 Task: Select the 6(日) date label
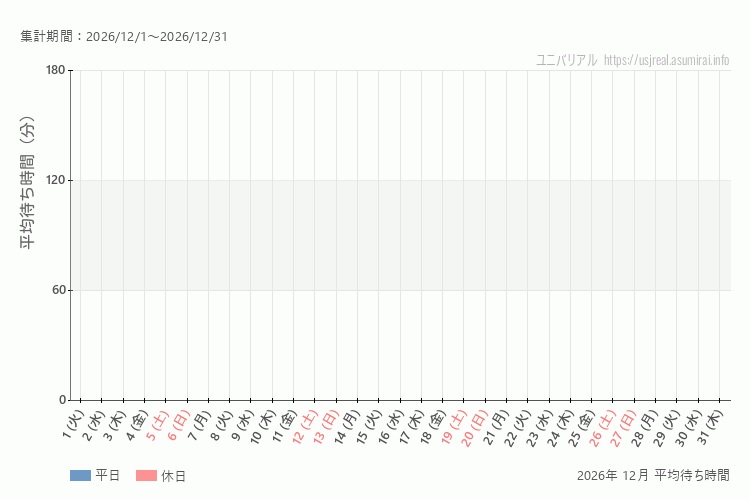coord(180,424)
